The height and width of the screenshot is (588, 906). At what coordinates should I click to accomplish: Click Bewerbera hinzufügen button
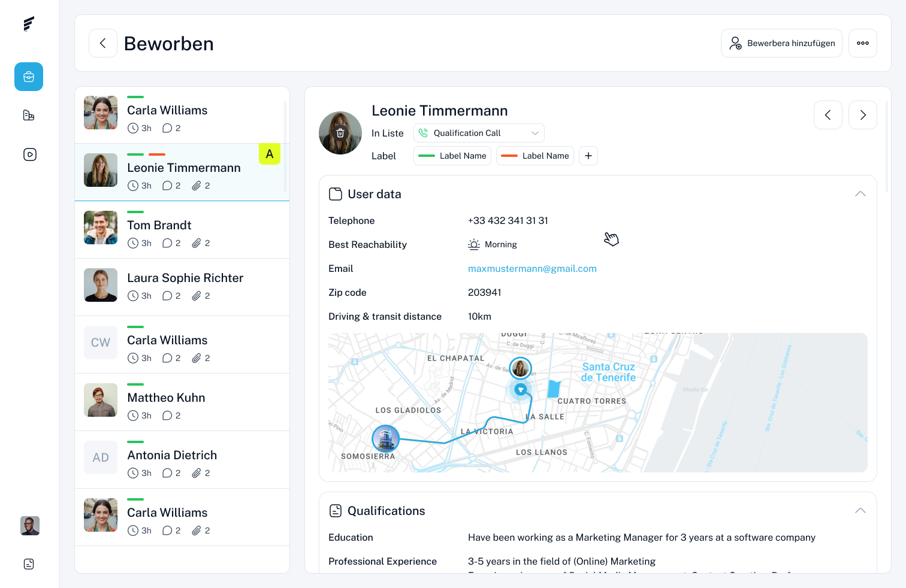(781, 43)
